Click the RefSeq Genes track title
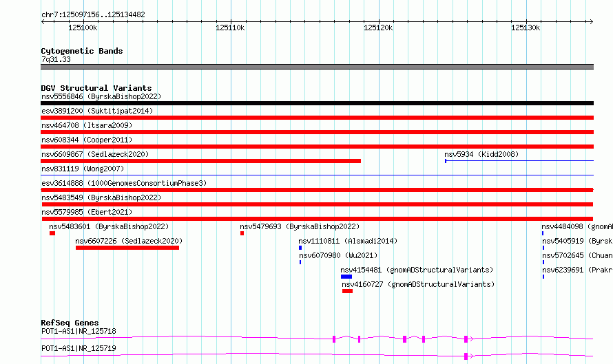Viewport: 613px width, 364px height. coord(70,323)
